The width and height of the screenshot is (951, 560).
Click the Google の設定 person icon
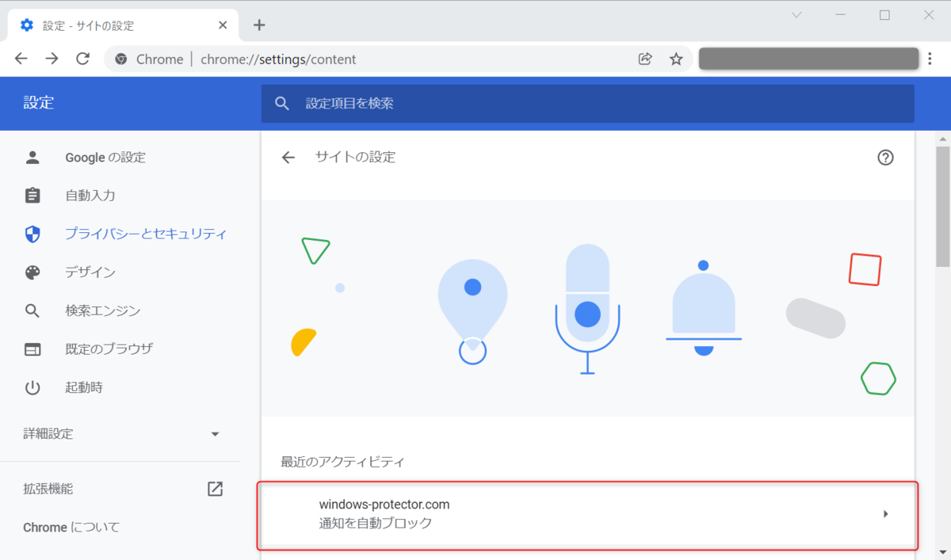pyautogui.click(x=32, y=157)
